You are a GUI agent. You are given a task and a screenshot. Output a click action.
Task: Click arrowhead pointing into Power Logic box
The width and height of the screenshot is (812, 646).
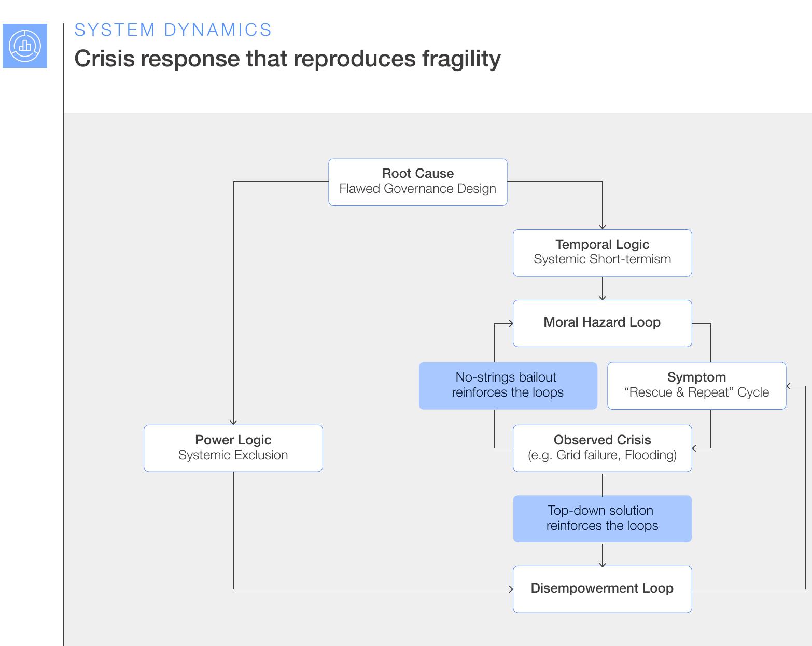pos(233,422)
